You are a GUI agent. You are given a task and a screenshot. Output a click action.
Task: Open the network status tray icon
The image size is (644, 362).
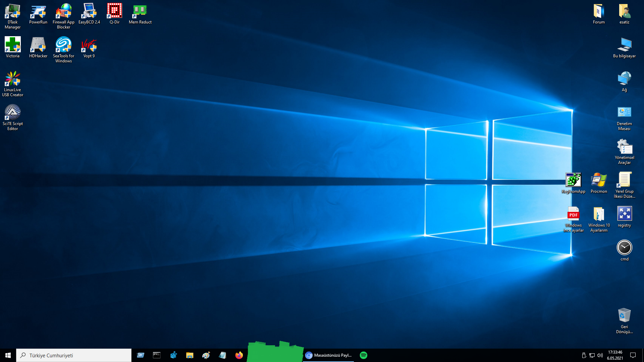point(592,355)
